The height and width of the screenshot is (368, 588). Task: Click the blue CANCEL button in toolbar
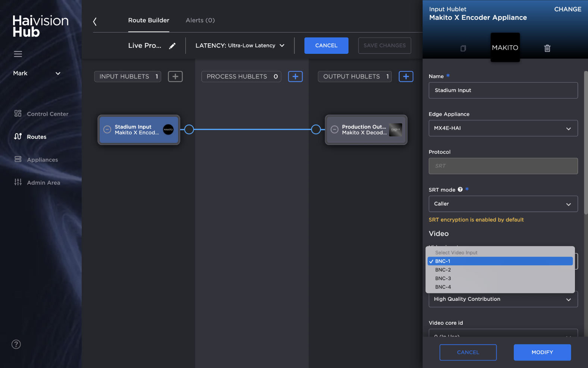coord(326,46)
